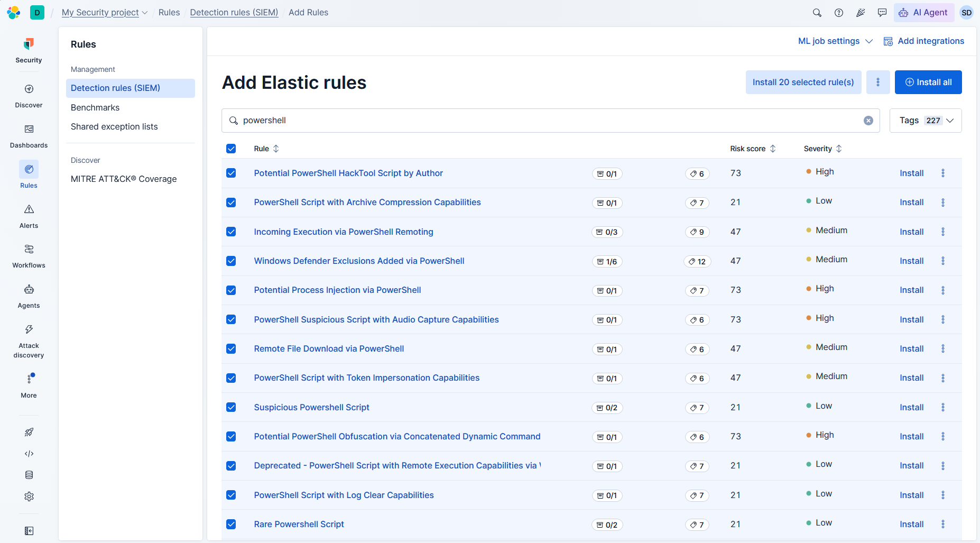The width and height of the screenshot is (980, 543).
Task: Open MITRE ATT&CK Coverage page
Action: coord(124,179)
